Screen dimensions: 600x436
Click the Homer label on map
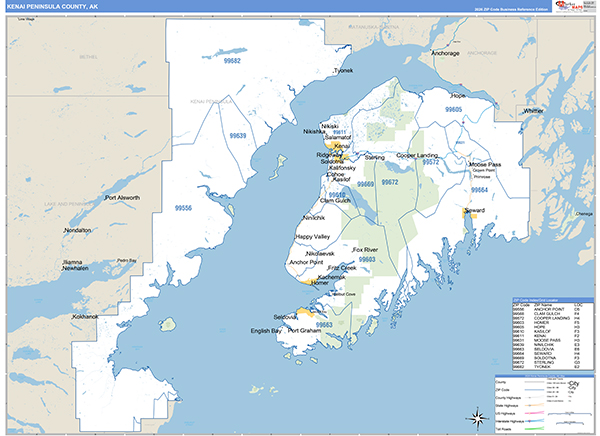[x=320, y=283]
